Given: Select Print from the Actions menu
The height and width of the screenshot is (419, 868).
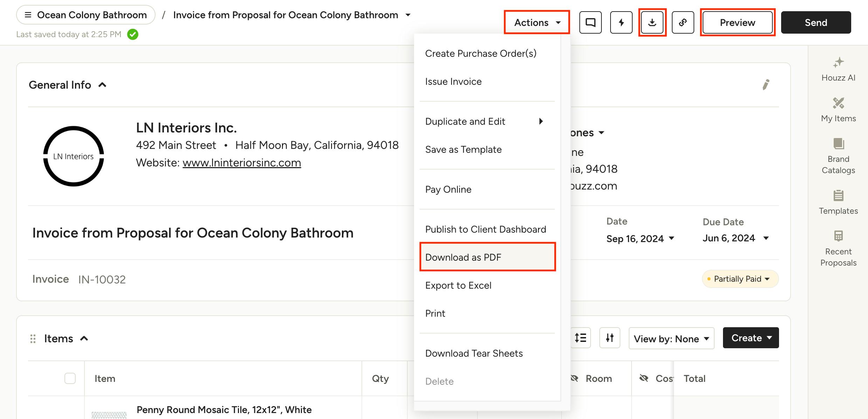Looking at the screenshot, I should coord(487,313).
